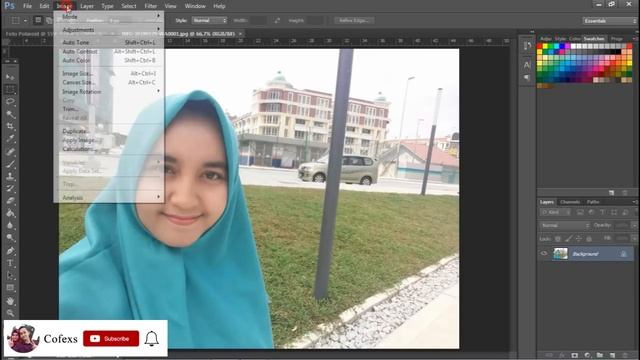Select the Crop tool
640x360 pixels.
coord(10,127)
